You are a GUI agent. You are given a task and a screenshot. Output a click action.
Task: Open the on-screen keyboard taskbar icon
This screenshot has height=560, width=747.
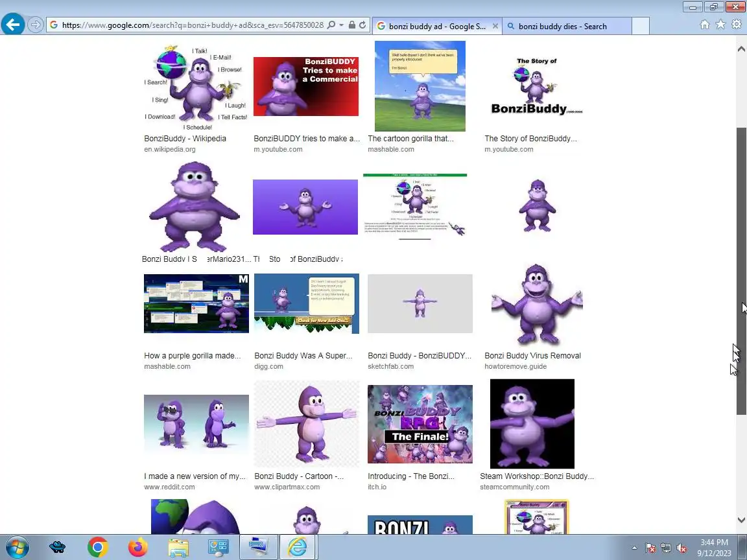pos(257,547)
